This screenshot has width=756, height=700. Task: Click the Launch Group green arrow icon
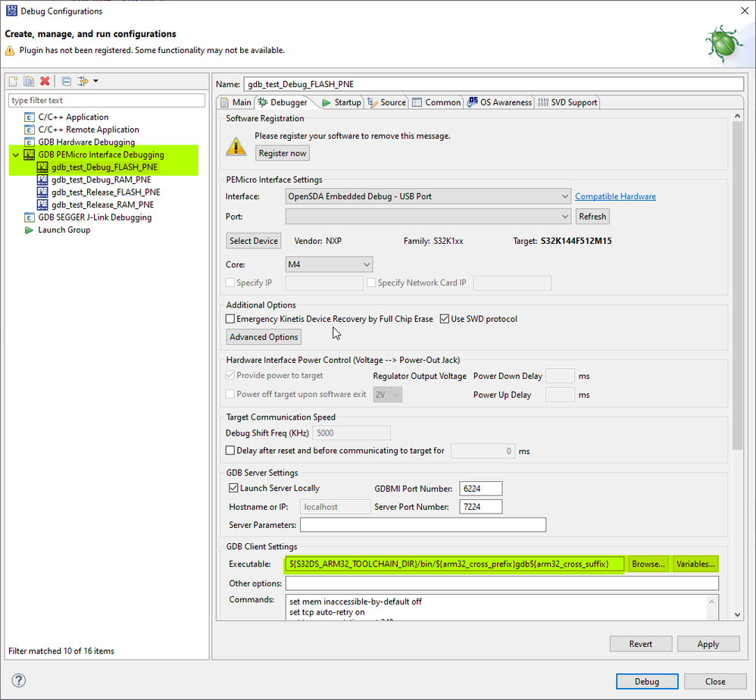(x=29, y=230)
